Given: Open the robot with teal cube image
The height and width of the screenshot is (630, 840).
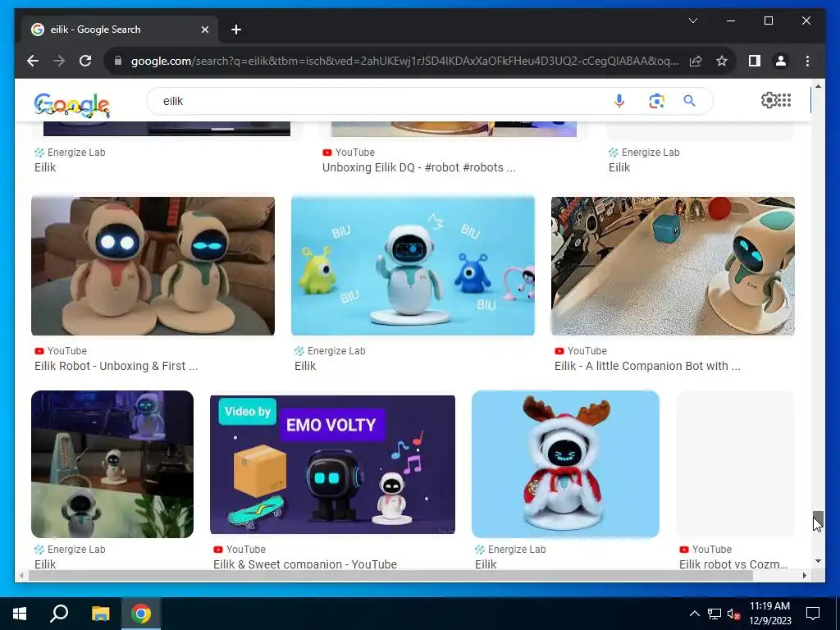Looking at the screenshot, I should 673,266.
